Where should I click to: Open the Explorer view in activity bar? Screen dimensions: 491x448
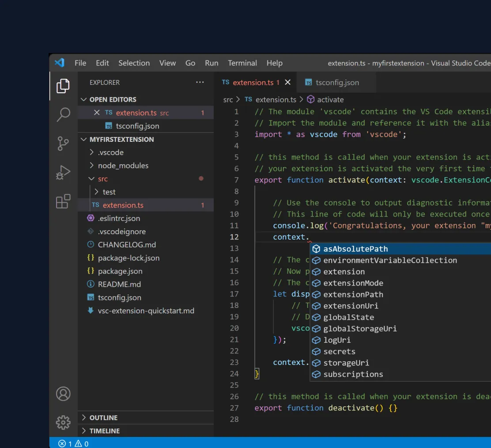tap(63, 86)
